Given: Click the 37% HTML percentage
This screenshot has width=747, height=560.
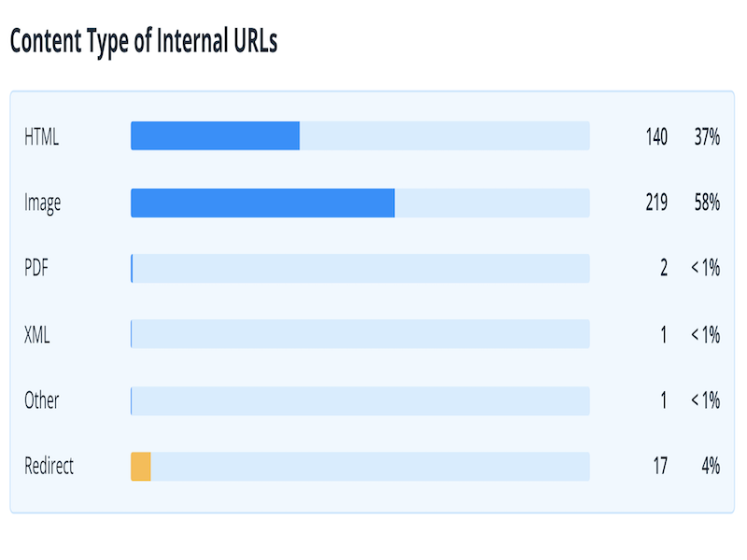Looking at the screenshot, I should (707, 136).
